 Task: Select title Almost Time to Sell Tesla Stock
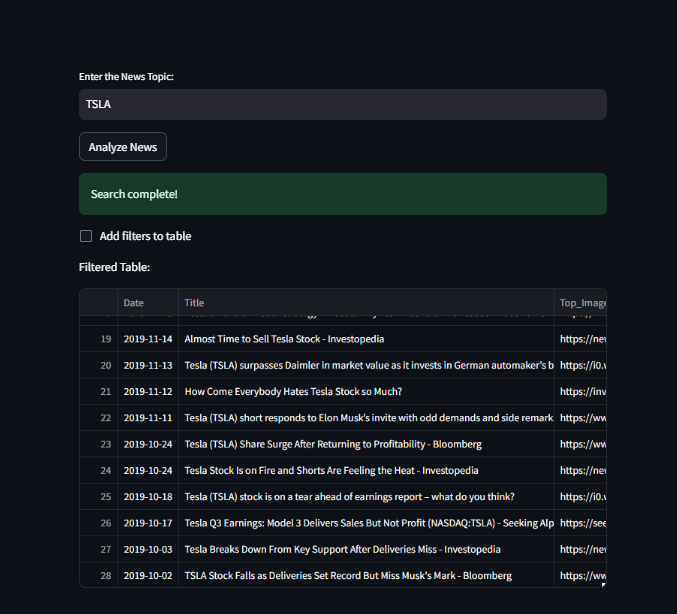coord(366,339)
